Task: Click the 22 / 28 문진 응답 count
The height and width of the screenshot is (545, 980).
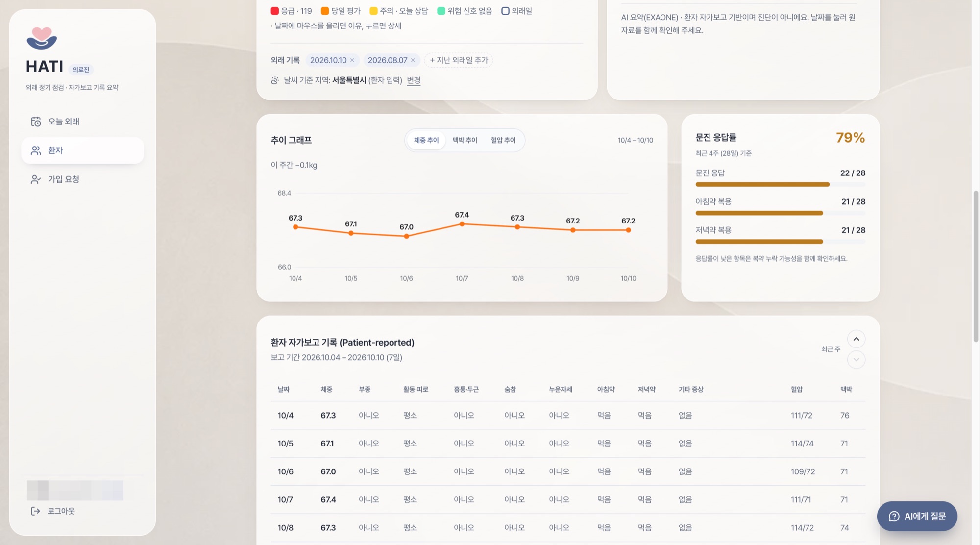Action: 853,173
